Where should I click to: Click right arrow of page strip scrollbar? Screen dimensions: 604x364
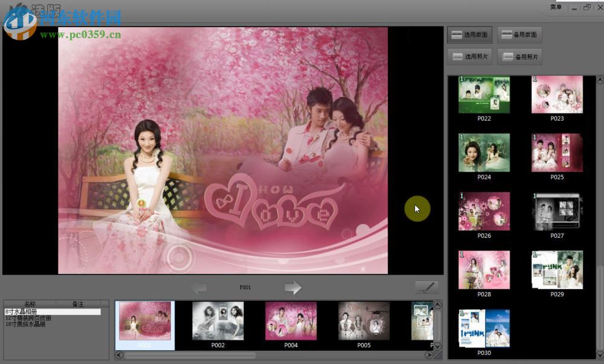(428, 355)
